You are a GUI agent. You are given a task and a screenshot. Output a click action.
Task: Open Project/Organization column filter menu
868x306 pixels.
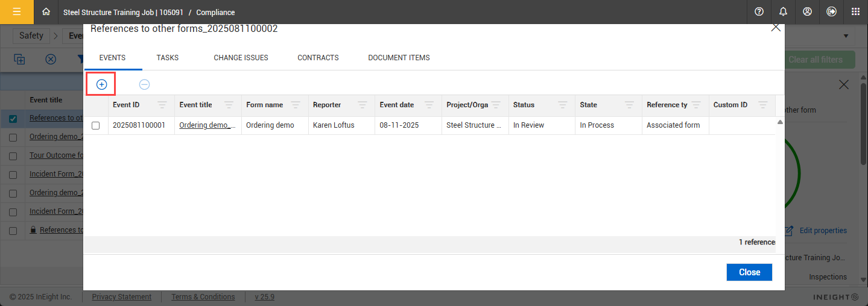tap(496, 105)
